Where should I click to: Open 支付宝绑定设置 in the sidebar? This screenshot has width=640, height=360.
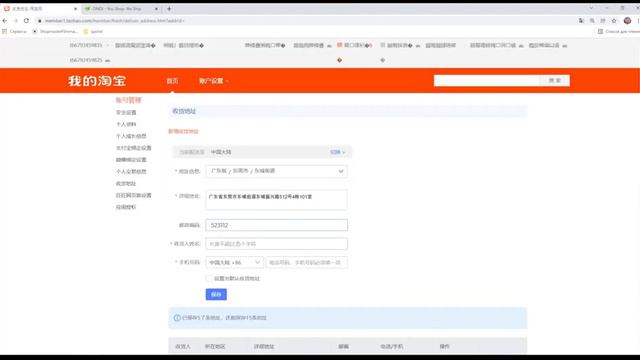(133, 148)
